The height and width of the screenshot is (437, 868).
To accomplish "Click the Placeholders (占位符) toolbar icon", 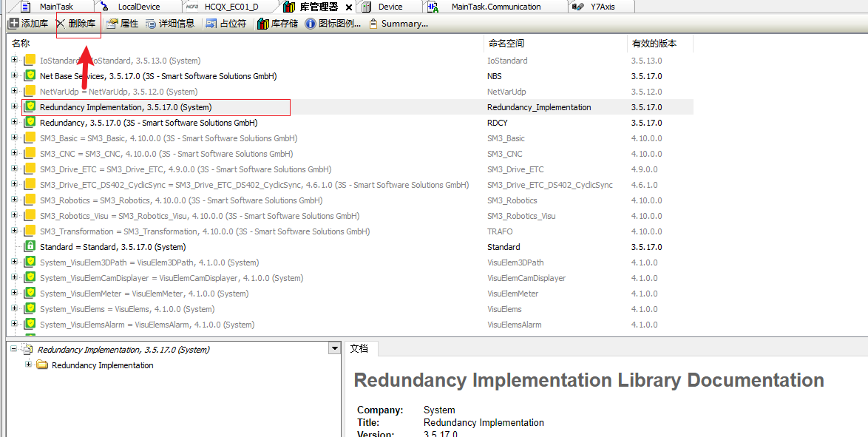I will pos(226,24).
